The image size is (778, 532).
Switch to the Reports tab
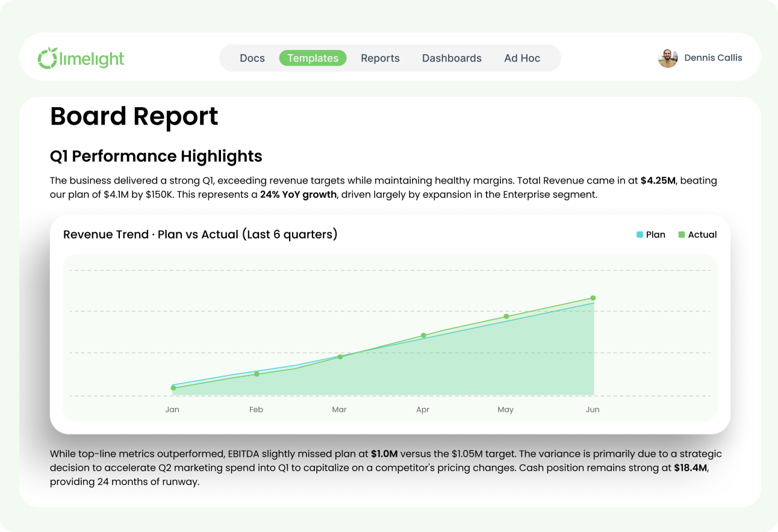point(380,58)
